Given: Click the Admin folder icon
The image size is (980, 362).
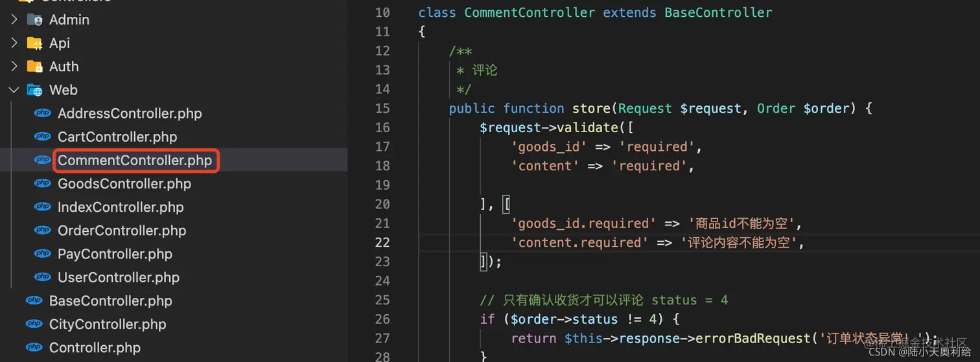Looking at the screenshot, I should tap(34, 20).
